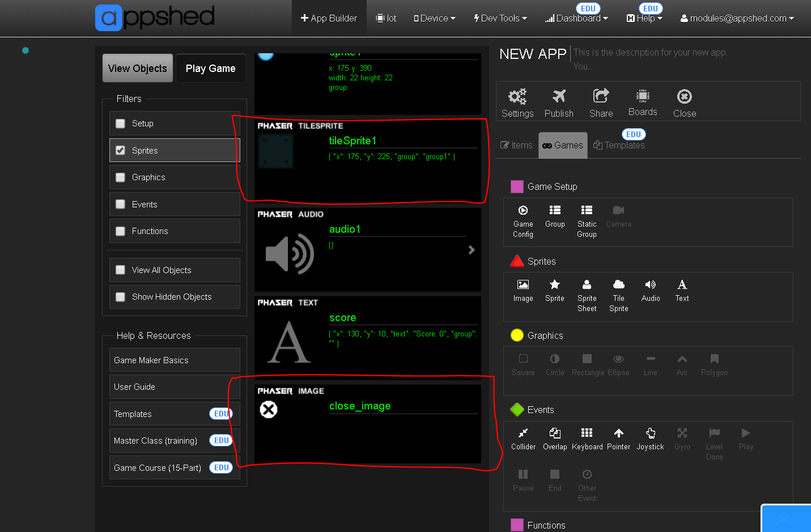The image size is (811, 532).
Task: Click the Level Done flag icon
Action: [x=714, y=433]
